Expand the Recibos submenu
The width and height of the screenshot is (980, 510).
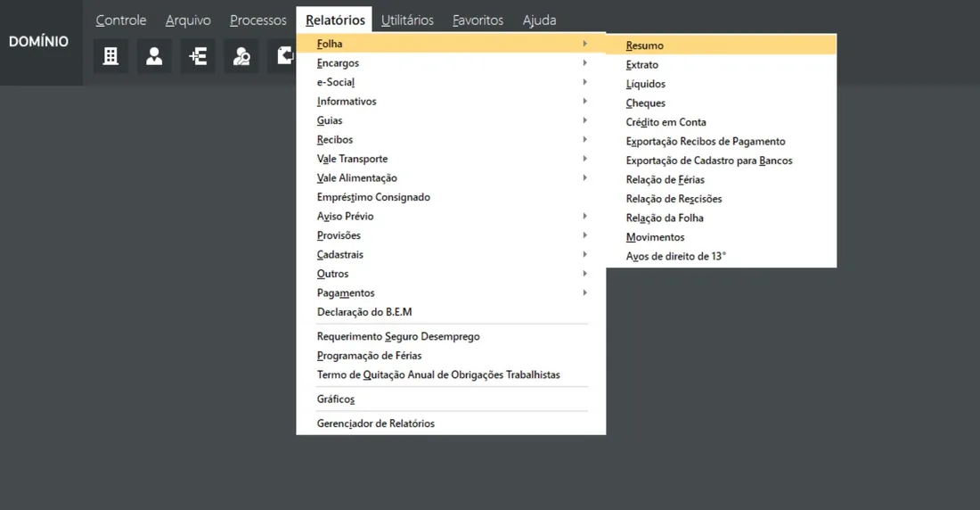[x=452, y=140]
